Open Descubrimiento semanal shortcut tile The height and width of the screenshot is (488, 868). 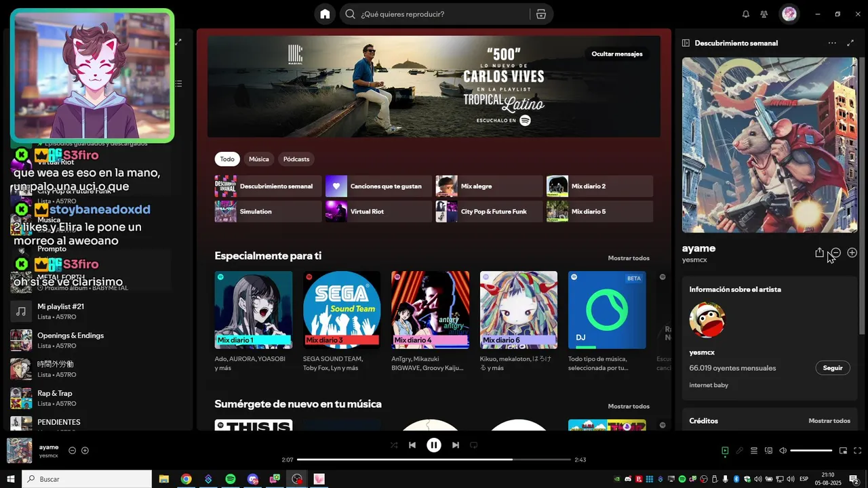269,186
